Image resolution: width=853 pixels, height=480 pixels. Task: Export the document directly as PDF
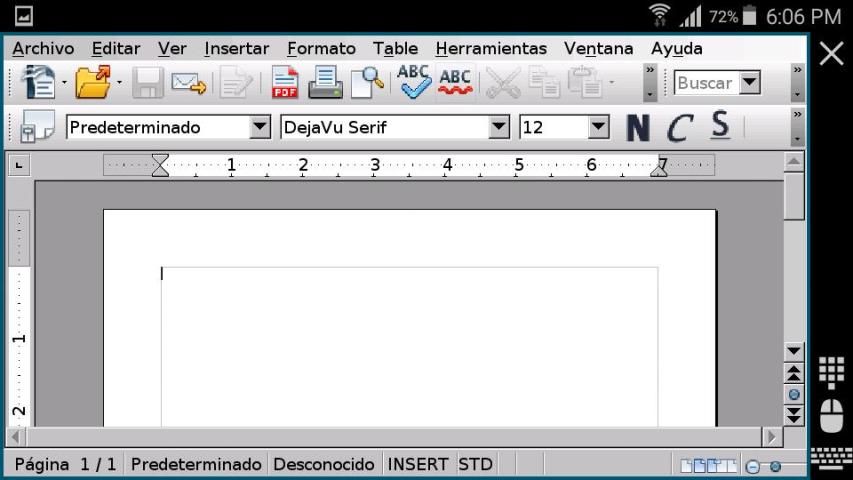click(286, 83)
